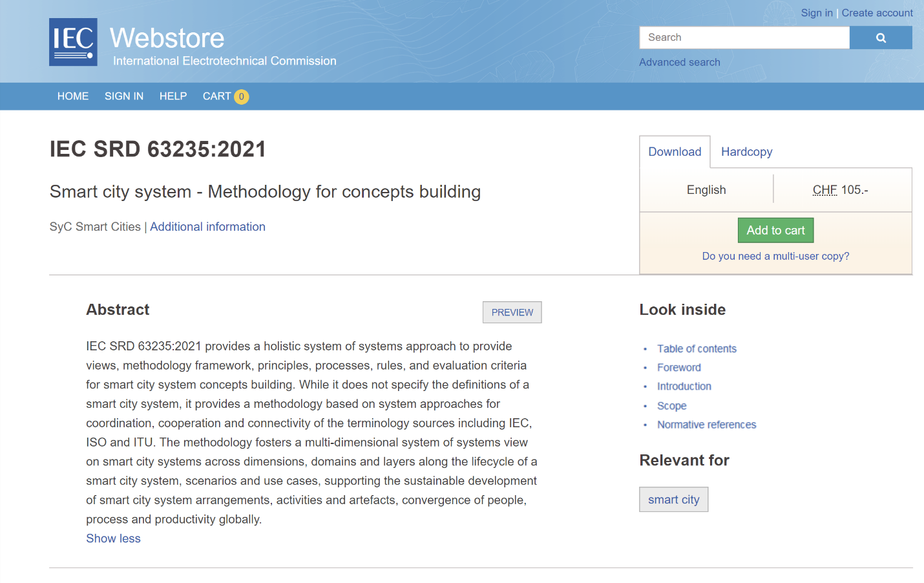
Task: Click the Abstract heading
Action: (118, 310)
